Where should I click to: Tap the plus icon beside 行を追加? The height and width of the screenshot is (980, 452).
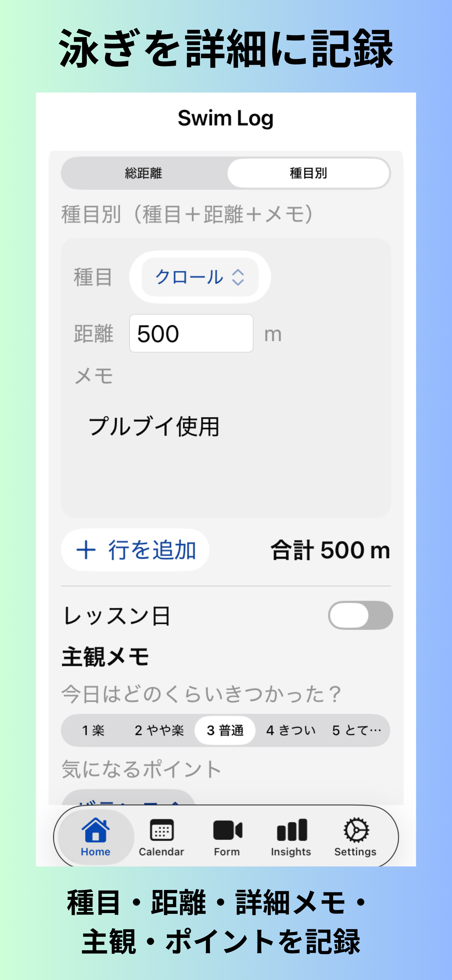(x=86, y=550)
